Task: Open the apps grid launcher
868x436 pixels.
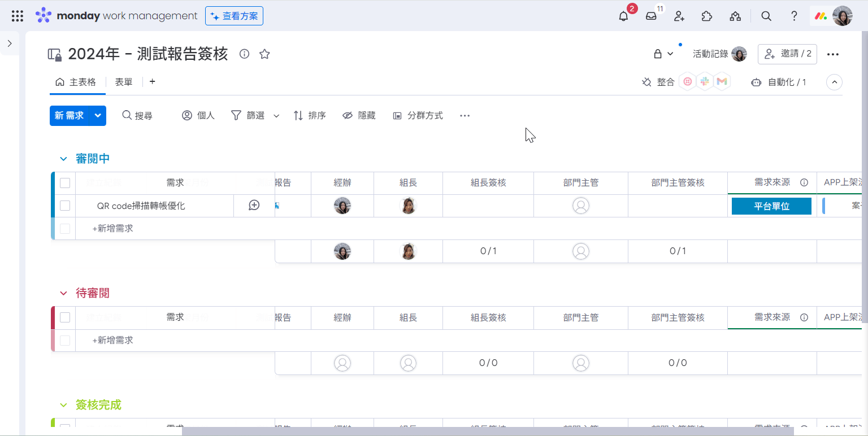Action: pyautogui.click(x=18, y=16)
